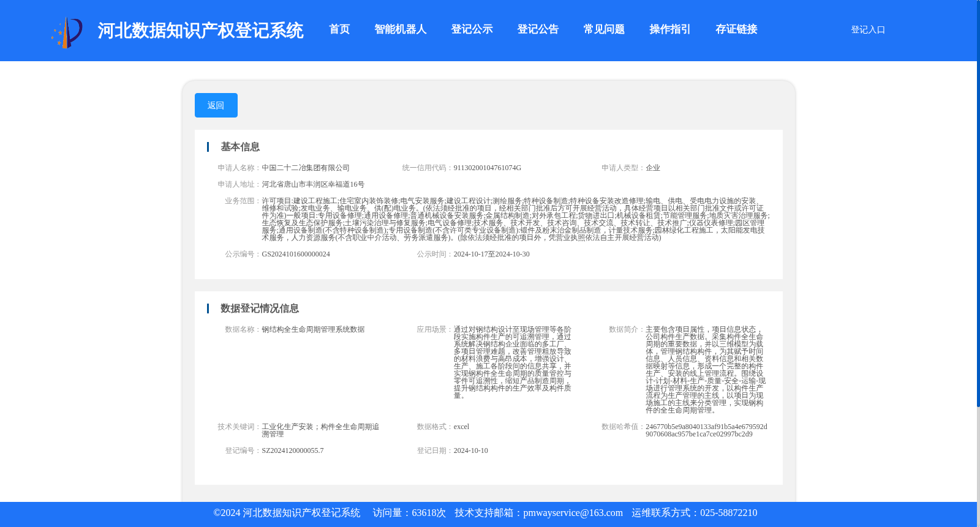The height and width of the screenshot is (527, 980).
Task: Click the 返回 button
Action: tap(216, 105)
